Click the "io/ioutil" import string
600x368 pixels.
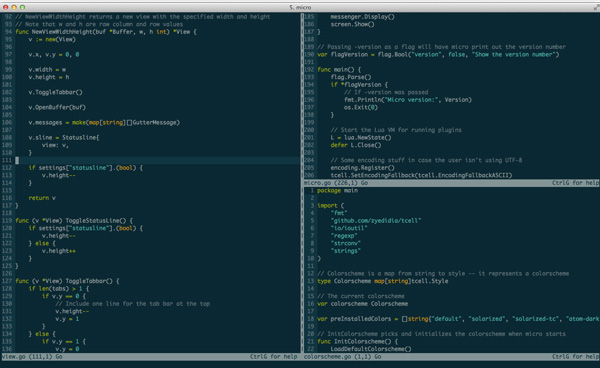coord(349,228)
